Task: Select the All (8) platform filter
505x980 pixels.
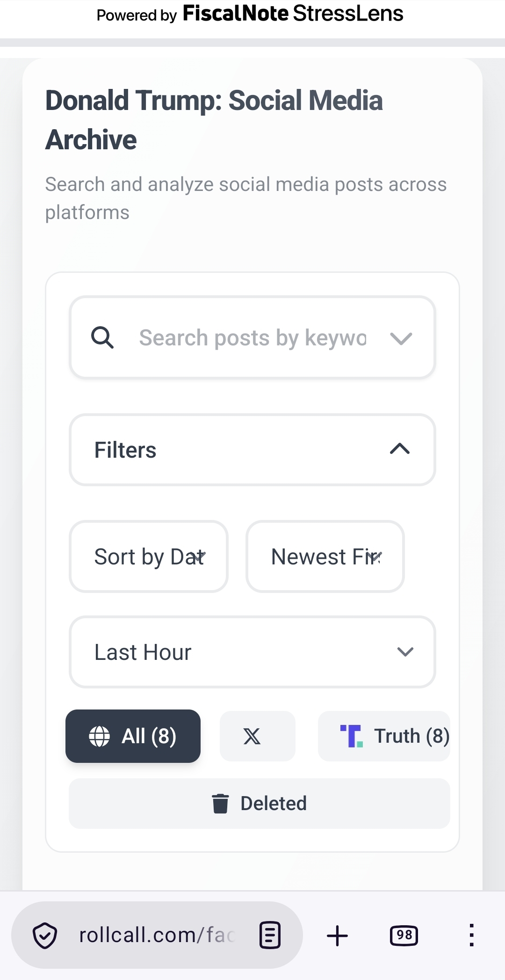Action: [x=133, y=736]
